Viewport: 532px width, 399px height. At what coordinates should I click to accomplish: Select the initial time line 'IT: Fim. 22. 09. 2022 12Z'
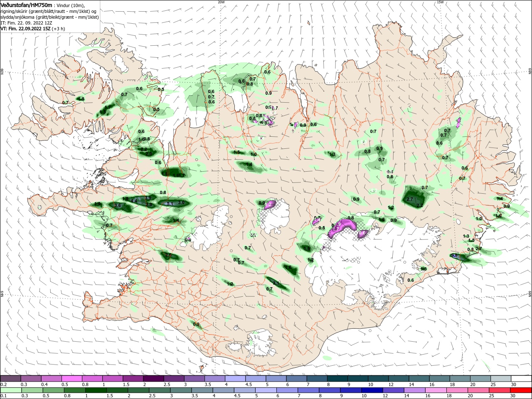27,23
